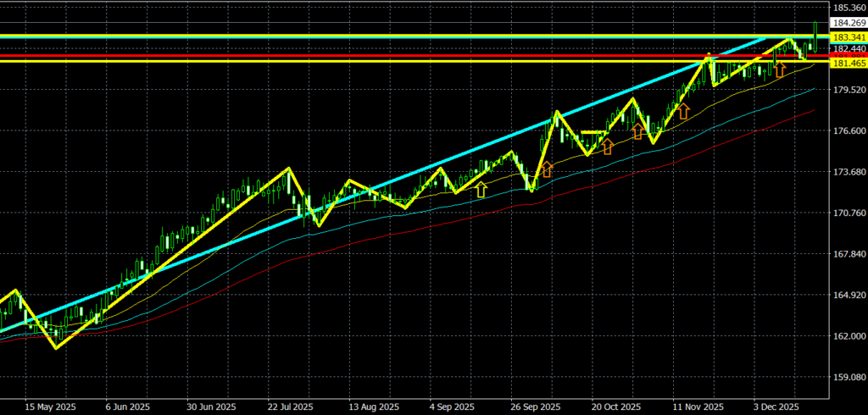The width and height of the screenshot is (868, 415).
Task: Select the 162.000 price axis value
Action: (x=848, y=337)
